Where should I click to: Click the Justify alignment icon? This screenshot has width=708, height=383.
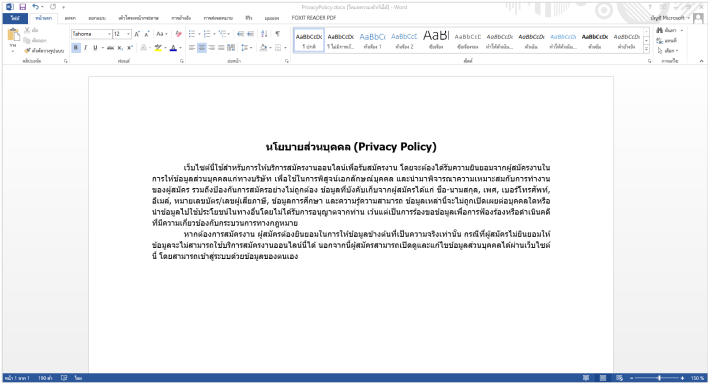pos(221,47)
